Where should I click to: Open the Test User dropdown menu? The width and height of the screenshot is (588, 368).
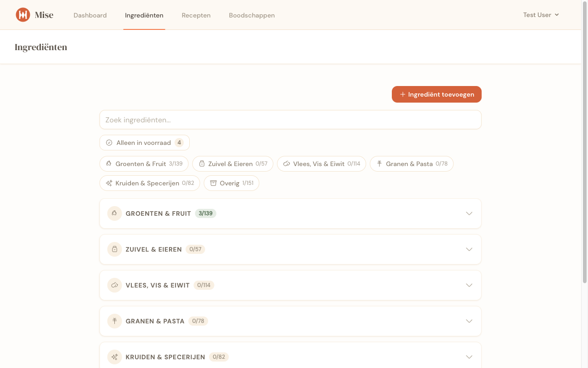pyautogui.click(x=541, y=15)
